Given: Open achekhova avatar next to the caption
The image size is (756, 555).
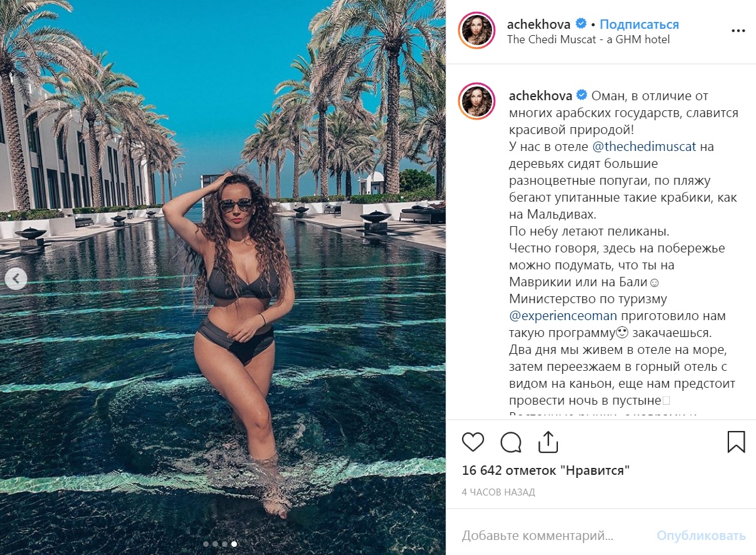Looking at the screenshot, I should (478, 101).
